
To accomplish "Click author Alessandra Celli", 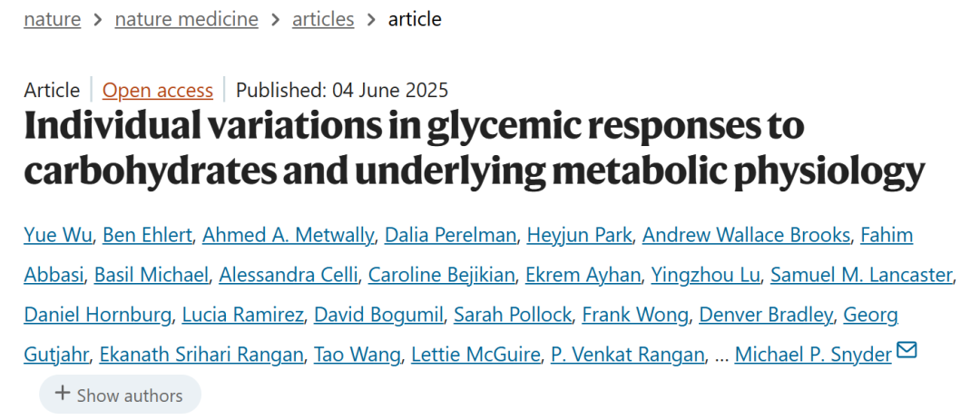I will click(289, 275).
